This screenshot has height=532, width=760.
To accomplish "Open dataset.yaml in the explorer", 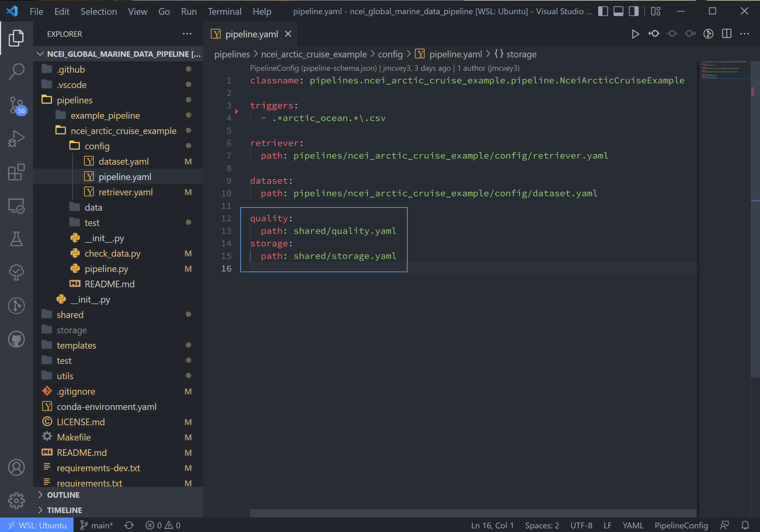I will tap(118, 161).
